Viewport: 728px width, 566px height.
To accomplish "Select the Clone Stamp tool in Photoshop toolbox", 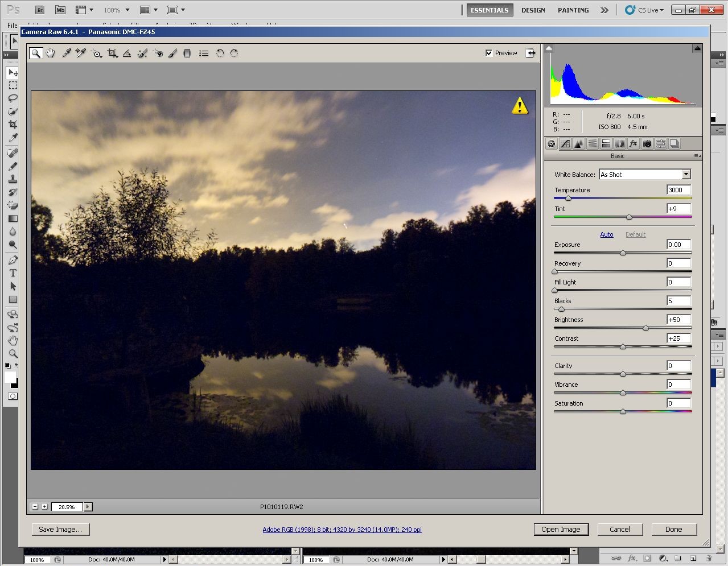I will (x=13, y=179).
